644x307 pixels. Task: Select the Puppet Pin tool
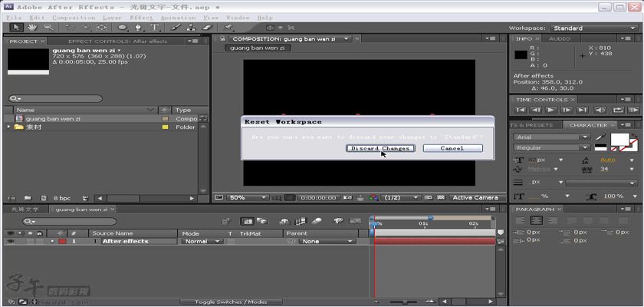click(x=228, y=28)
